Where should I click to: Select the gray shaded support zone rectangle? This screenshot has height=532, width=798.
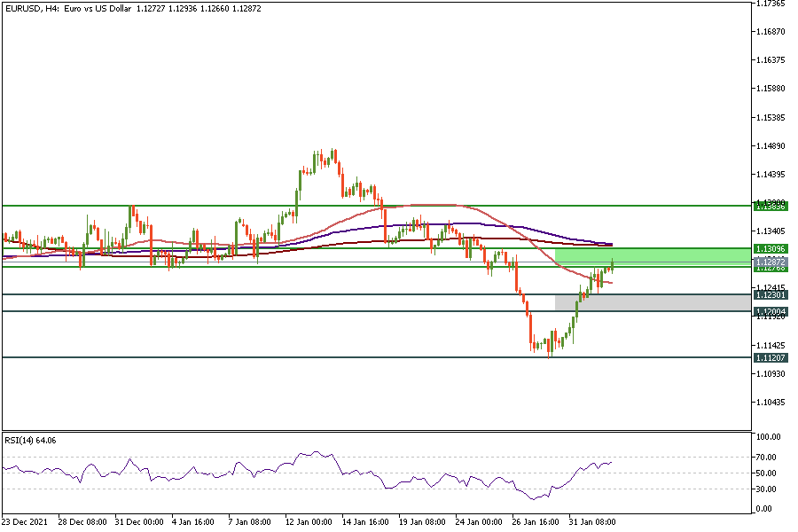652,302
